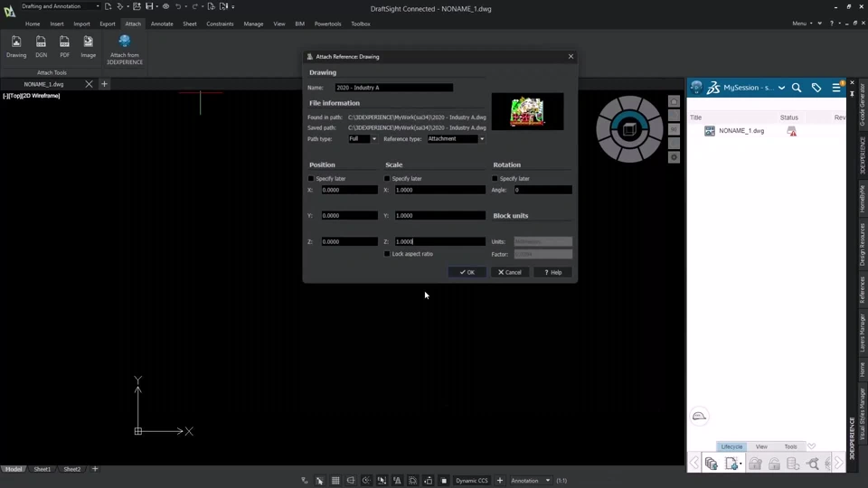The image size is (868, 488).
Task: Click the Drawing attach tool icon
Action: tap(16, 42)
